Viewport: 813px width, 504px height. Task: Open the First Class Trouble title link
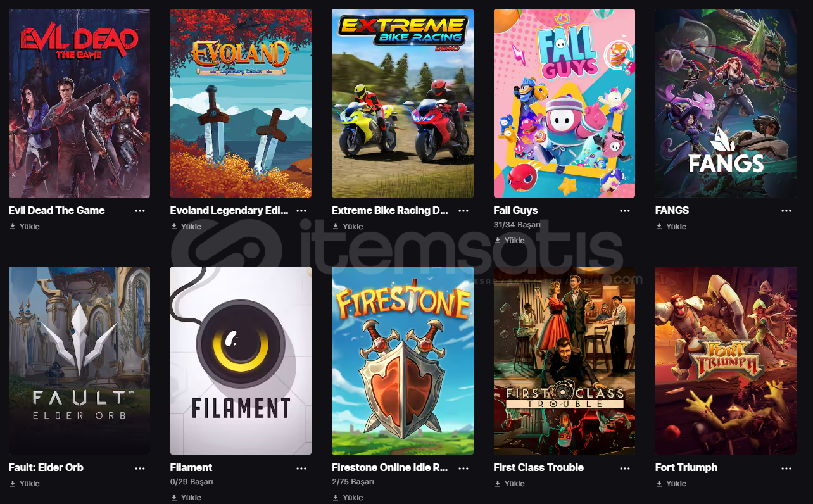539,468
